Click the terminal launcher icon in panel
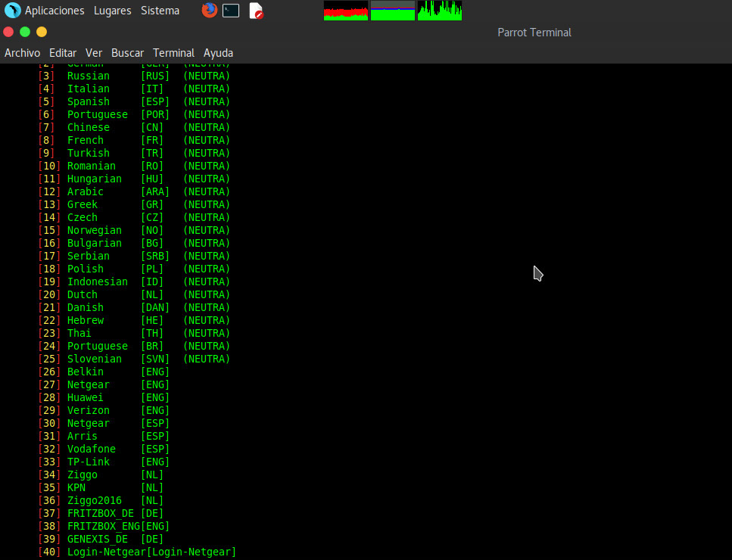The height and width of the screenshot is (560, 732). [x=232, y=11]
